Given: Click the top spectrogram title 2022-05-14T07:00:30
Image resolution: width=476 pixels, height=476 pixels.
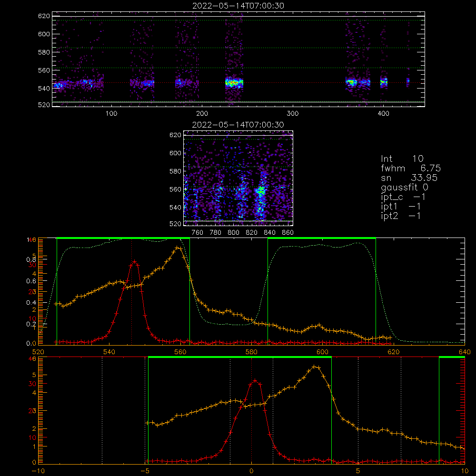Looking at the screenshot, I should click(238, 6).
